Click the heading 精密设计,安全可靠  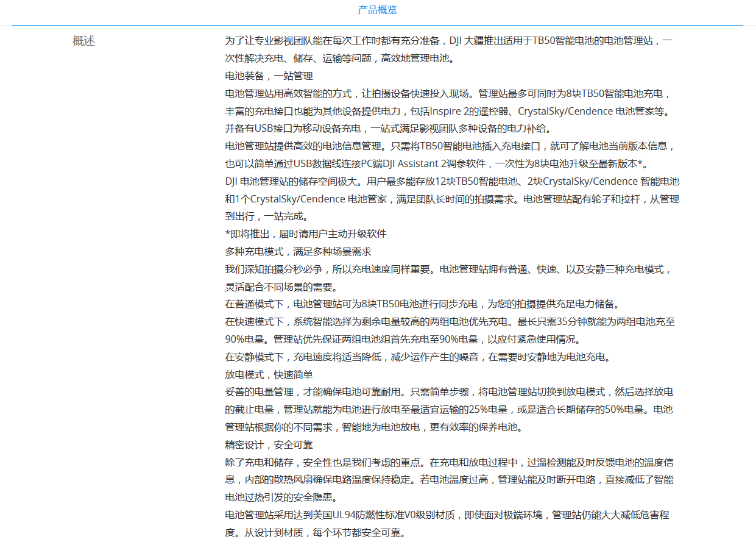269,445
